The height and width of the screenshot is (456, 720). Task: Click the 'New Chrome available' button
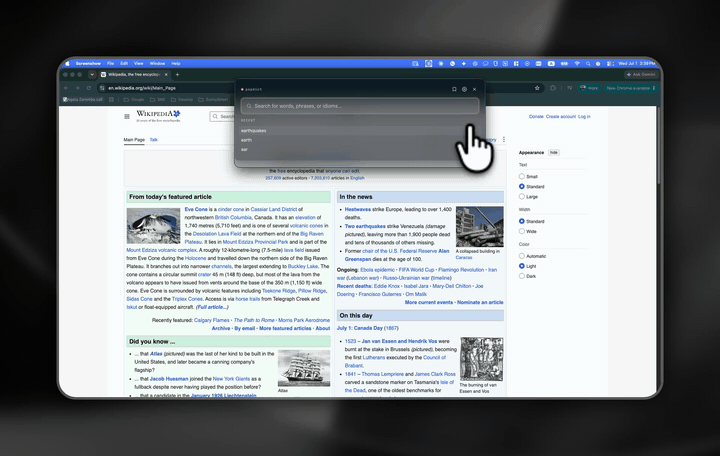point(630,88)
